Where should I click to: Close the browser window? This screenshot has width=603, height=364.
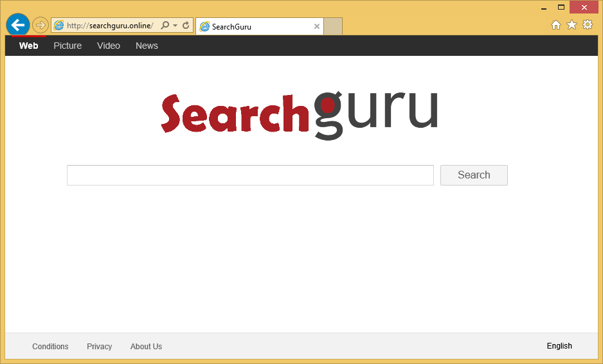pos(584,7)
